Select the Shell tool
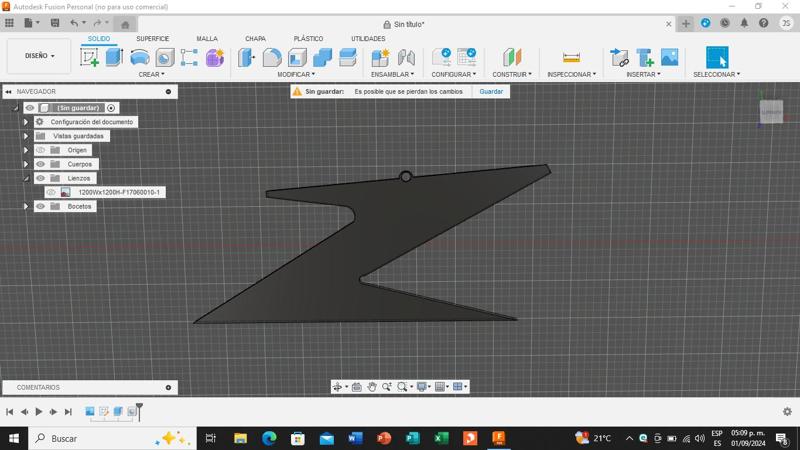The width and height of the screenshot is (800, 450). [x=297, y=58]
